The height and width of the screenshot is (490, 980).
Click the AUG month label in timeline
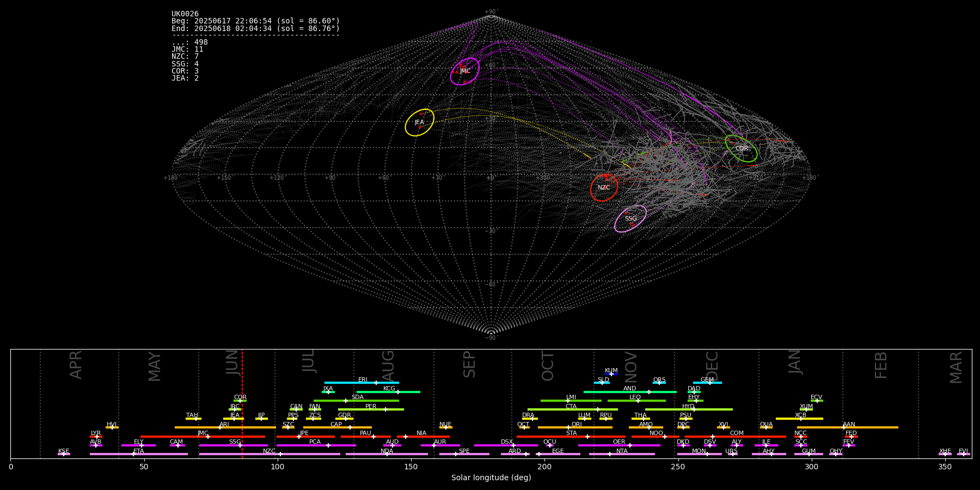click(388, 365)
